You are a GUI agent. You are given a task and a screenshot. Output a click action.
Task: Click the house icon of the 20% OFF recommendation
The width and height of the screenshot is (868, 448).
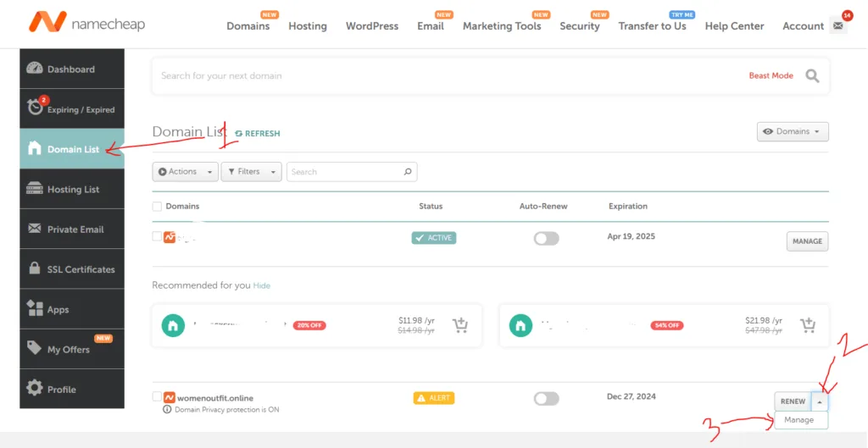tap(173, 325)
